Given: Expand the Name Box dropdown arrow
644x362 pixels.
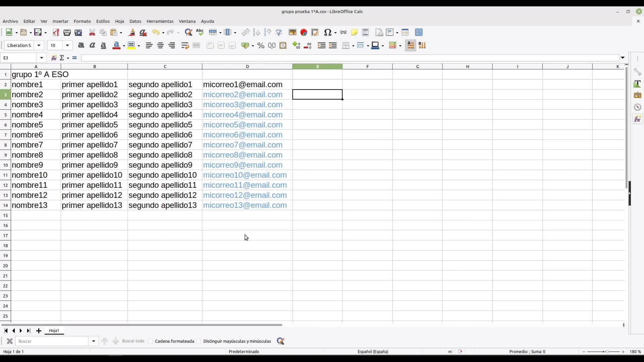Looking at the screenshot, I should (x=42, y=58).
